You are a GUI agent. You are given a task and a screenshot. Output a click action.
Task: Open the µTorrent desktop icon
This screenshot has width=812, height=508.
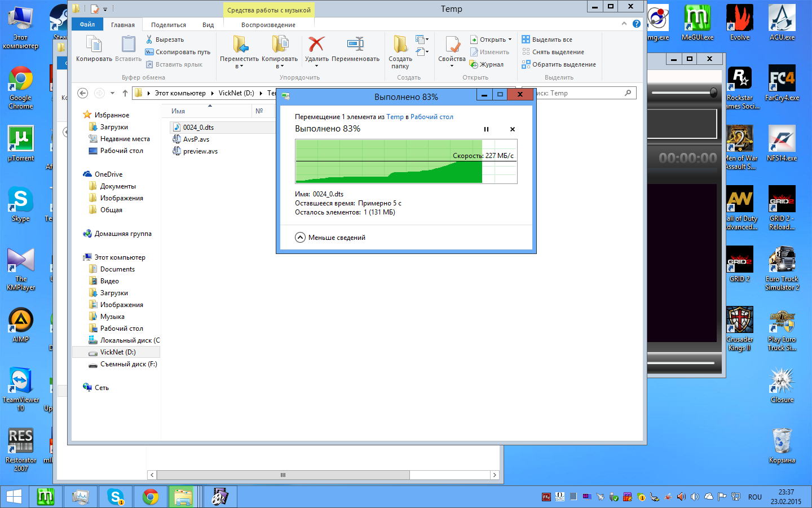coord(21,144)
